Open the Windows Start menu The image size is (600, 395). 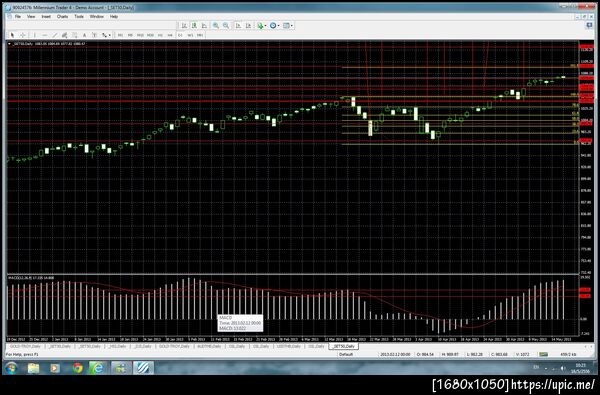tap(11, 368)
